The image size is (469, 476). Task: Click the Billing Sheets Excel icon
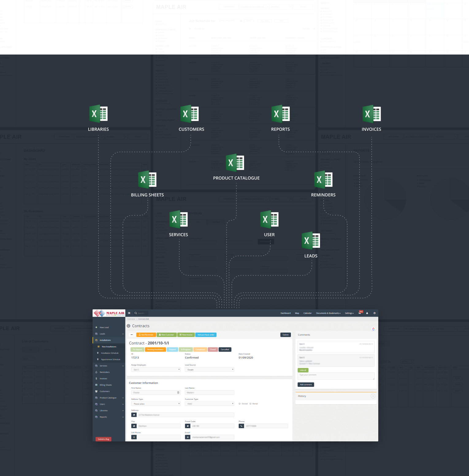[x=147, y=179]
